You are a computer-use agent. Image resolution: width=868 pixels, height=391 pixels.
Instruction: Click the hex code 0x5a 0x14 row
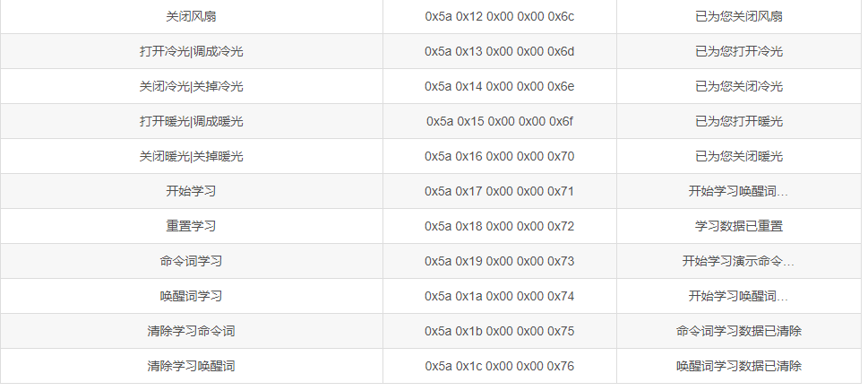[499, 86]
